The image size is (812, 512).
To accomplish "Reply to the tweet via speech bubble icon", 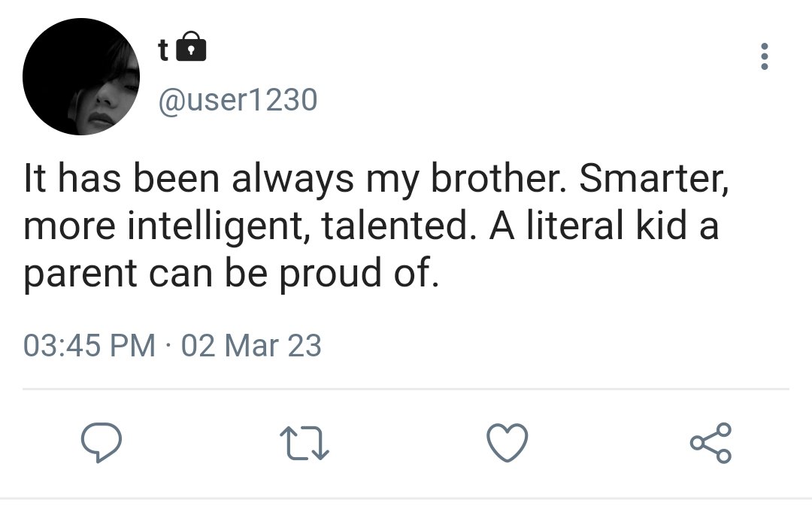I will [101, 442].
